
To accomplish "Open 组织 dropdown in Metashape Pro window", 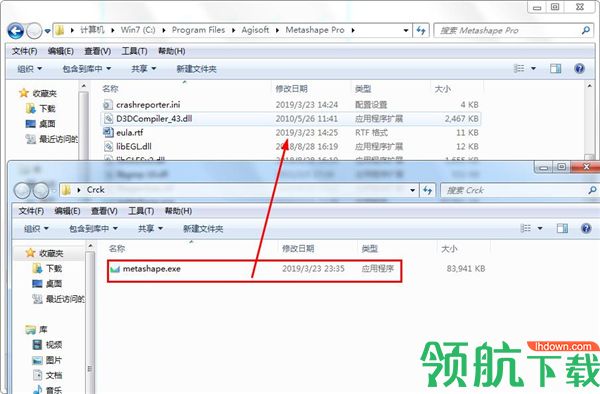I will (x=29, y=69).
